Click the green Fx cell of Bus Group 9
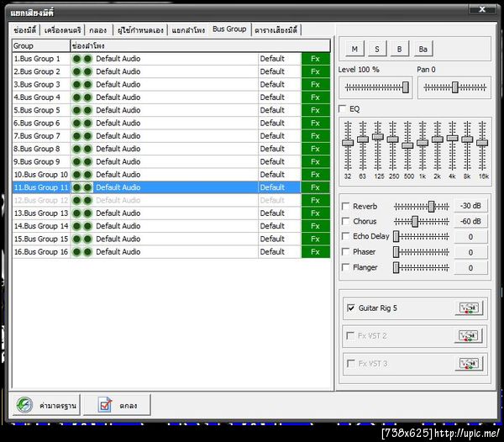504x442 pixels. [x=315, y=161]
